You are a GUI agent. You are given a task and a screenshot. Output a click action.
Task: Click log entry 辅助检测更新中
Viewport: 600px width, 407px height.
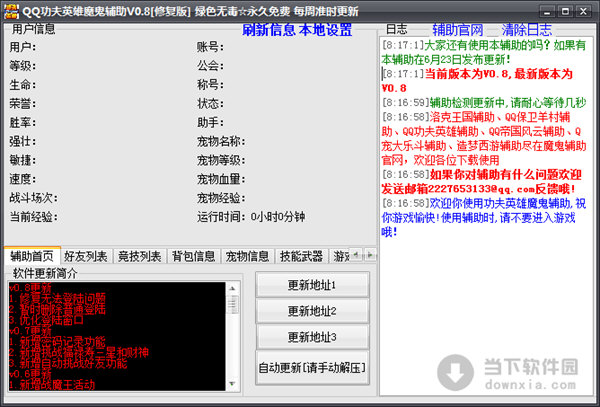[484, 103]
